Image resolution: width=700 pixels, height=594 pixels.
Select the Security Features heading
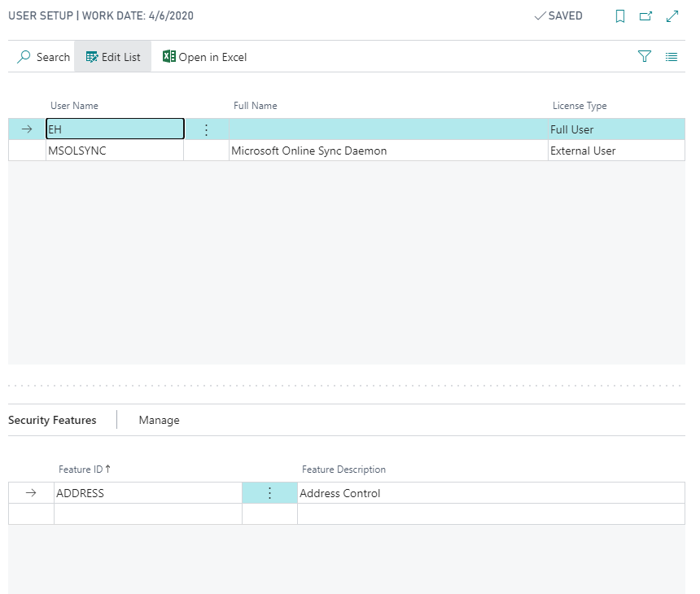(x=52, y=420)
